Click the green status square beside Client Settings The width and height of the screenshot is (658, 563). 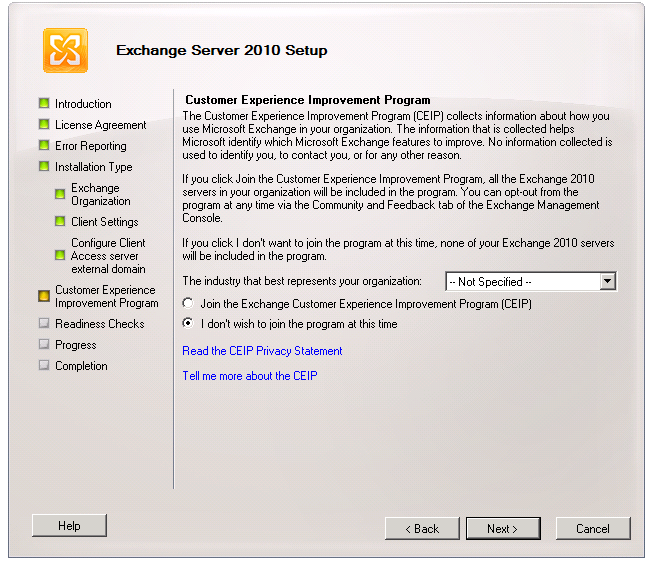(x=60, y=221)
